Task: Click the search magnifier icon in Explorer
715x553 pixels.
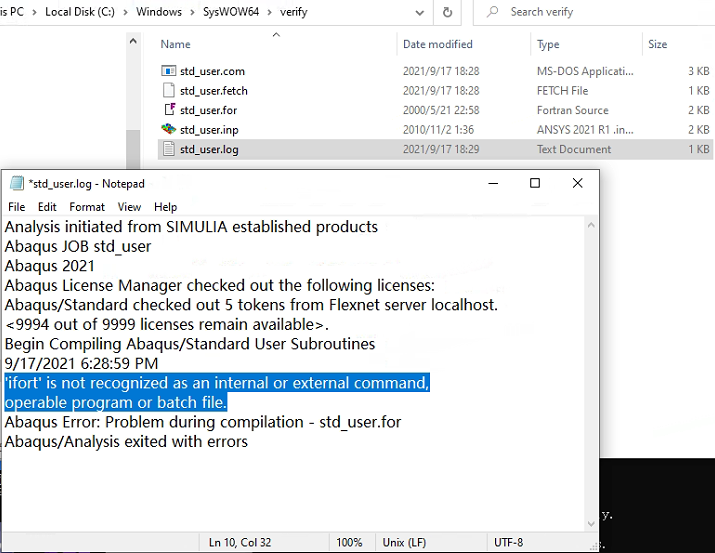Action: [x=492, y=12]
